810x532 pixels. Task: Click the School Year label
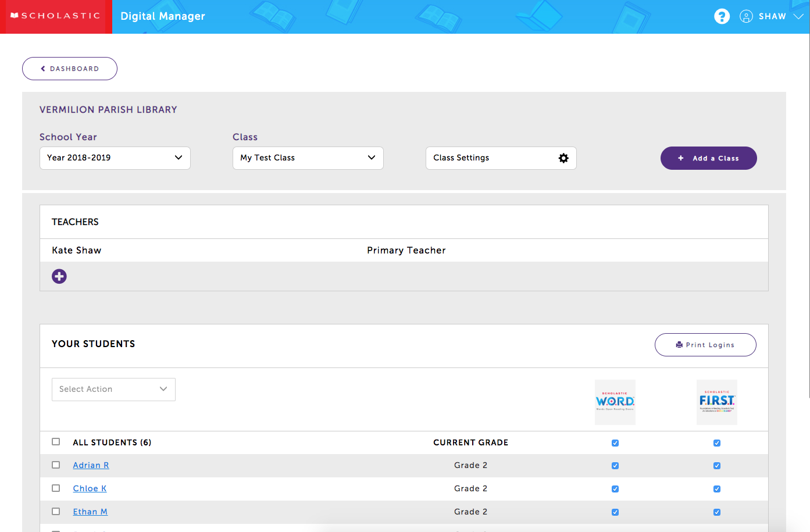click(x=68, y=137)
